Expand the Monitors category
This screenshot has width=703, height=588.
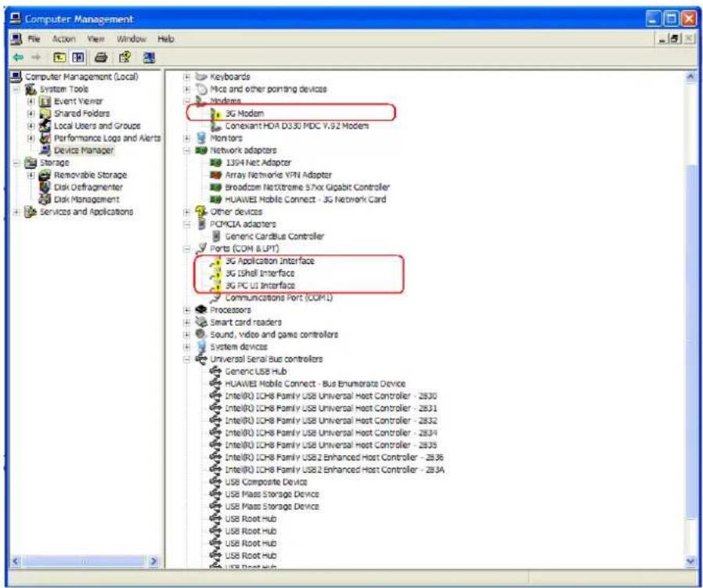[x=187, y=138]
